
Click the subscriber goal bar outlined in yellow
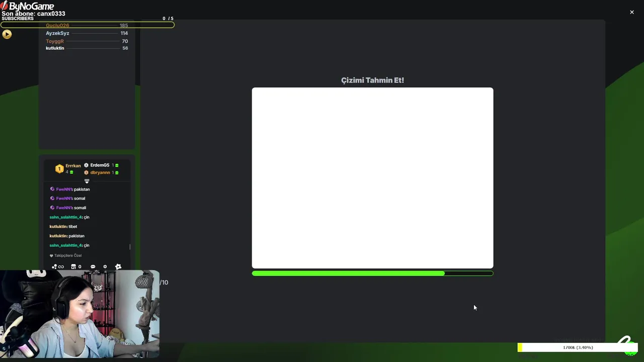point(88,25)
